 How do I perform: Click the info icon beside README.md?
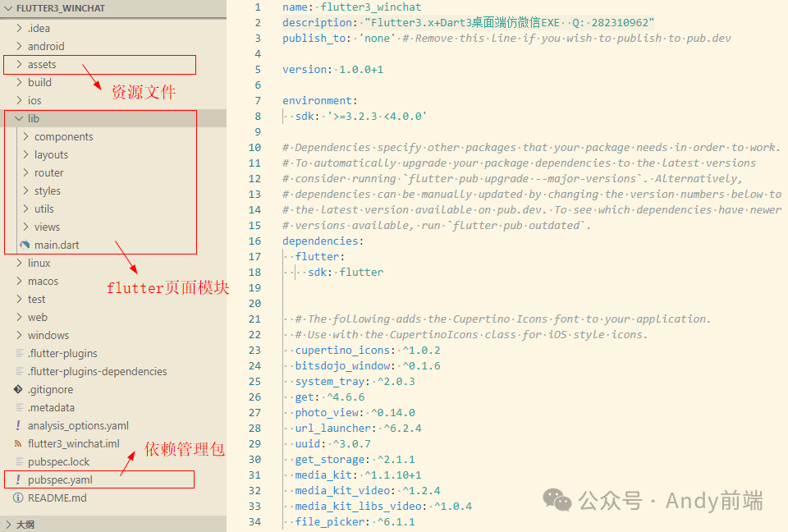click(x=18, y=498)
